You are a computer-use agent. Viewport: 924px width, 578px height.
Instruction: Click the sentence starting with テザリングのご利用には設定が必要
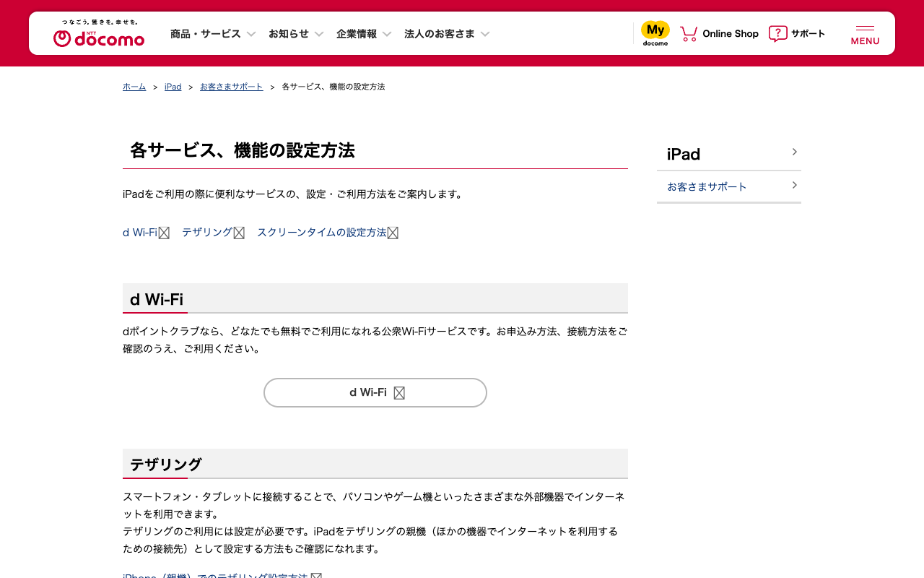[370, 540]
